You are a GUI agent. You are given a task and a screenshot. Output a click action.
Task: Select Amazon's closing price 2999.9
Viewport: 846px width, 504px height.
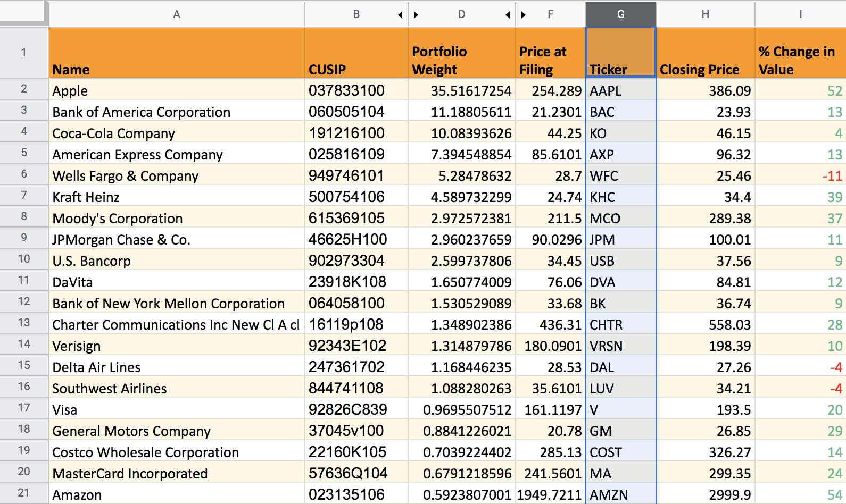[x=705, y=495]
